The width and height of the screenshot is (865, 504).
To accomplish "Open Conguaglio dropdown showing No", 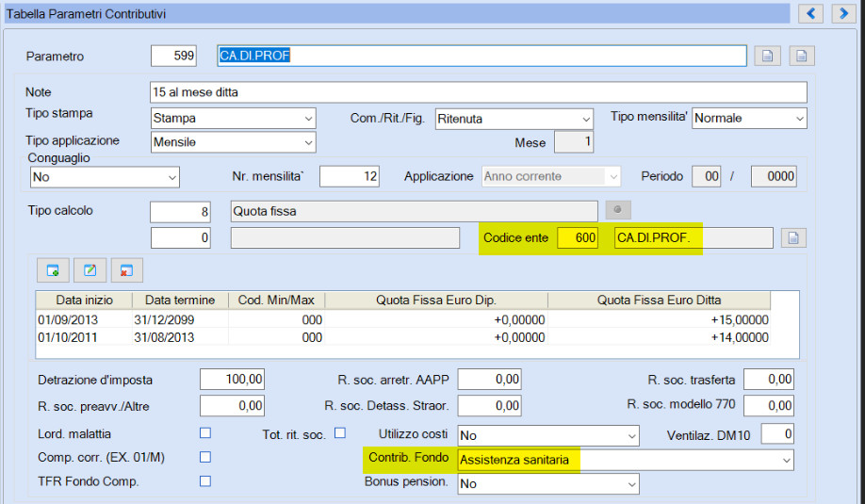I will pyautogui.click(x=105, y=177).
